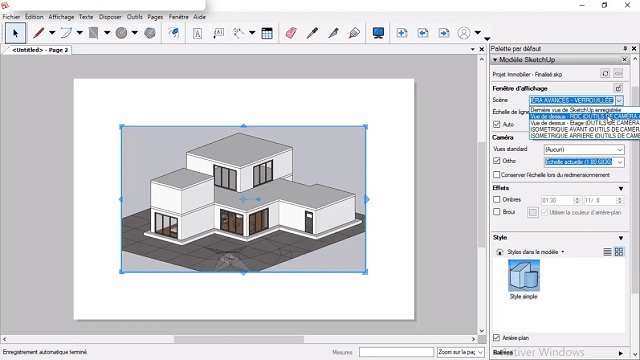Select the Label tool

coord(218,33)
